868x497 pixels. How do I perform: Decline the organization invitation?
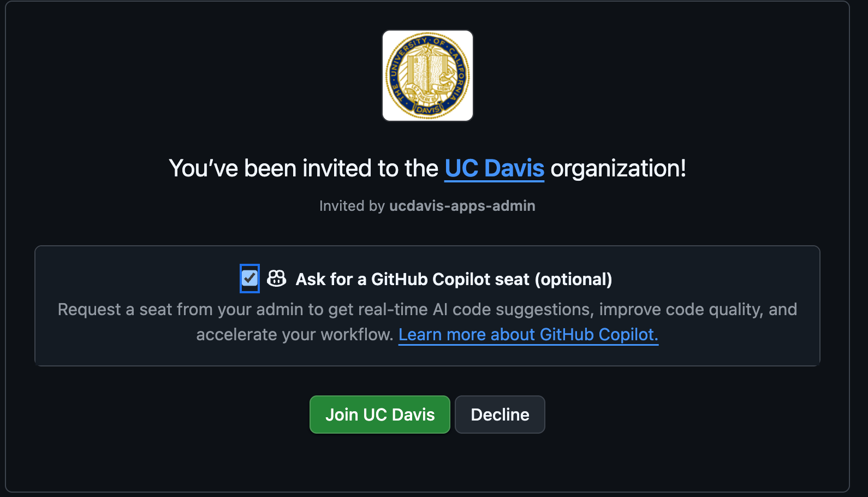(500, 415)
